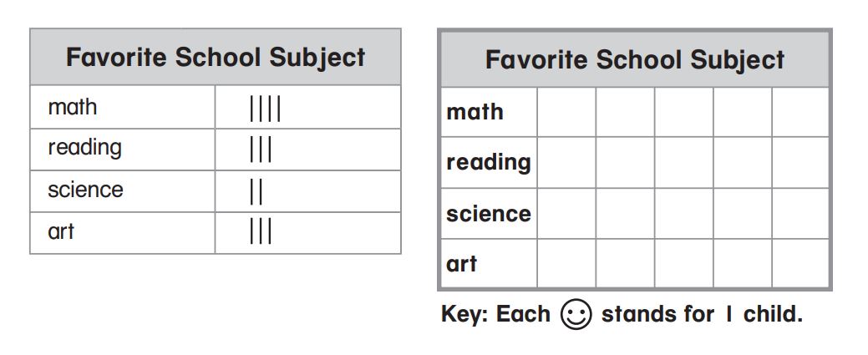Screen dimensions: 868x355
Task: Click the words "stands for 1 child" in the key
Action: click(702, 315)
